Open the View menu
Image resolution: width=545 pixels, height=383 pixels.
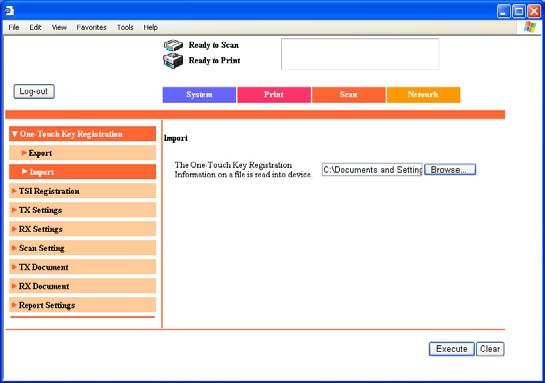pos(59,27)
